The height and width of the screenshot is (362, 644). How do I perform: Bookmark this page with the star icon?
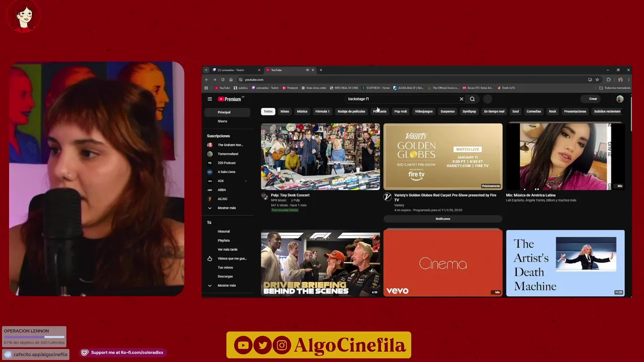click(x=597, y=79)
